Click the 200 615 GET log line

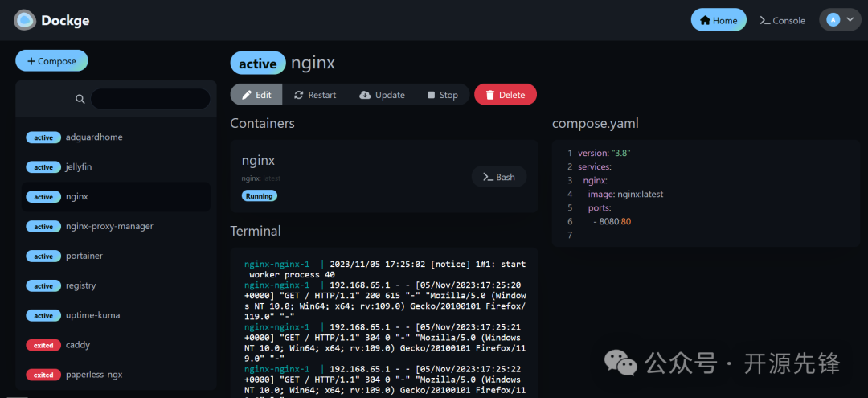(385, 301)
